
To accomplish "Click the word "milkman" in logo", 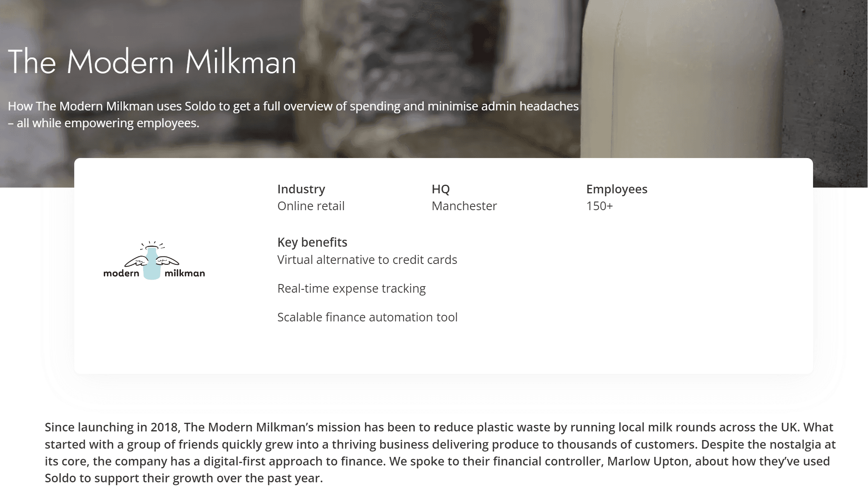I will pos(185,273).
